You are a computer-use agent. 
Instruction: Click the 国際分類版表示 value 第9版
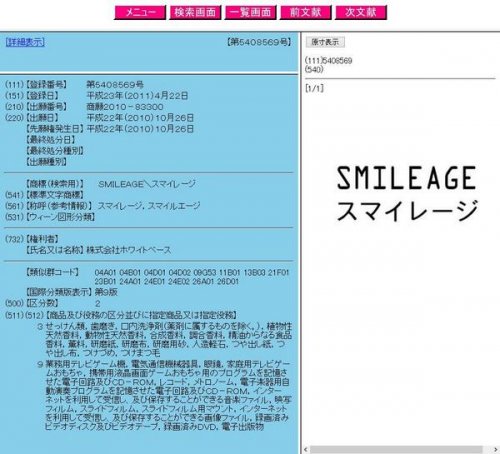(106, 292)
